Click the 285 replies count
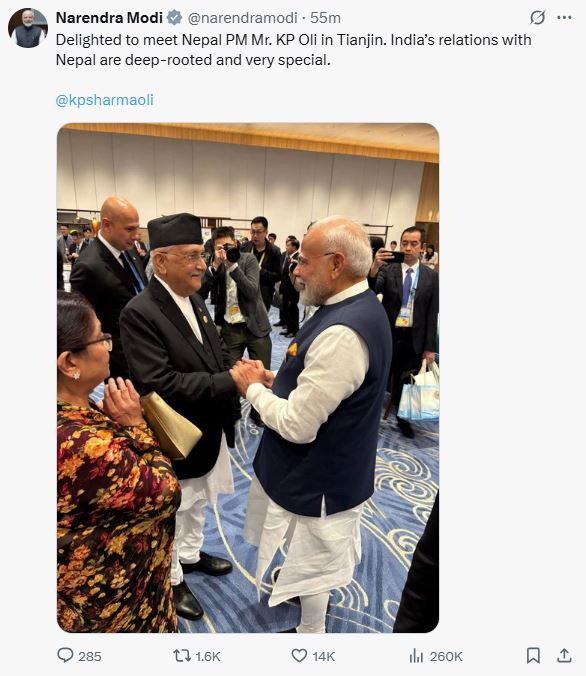Viewport: 586px width, 676px height. click(90, 656)
